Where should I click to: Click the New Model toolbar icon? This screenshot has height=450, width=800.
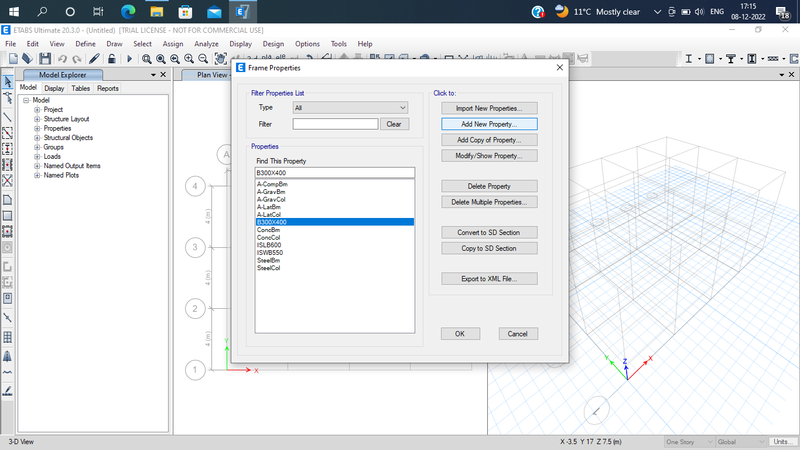coord(13,59)
